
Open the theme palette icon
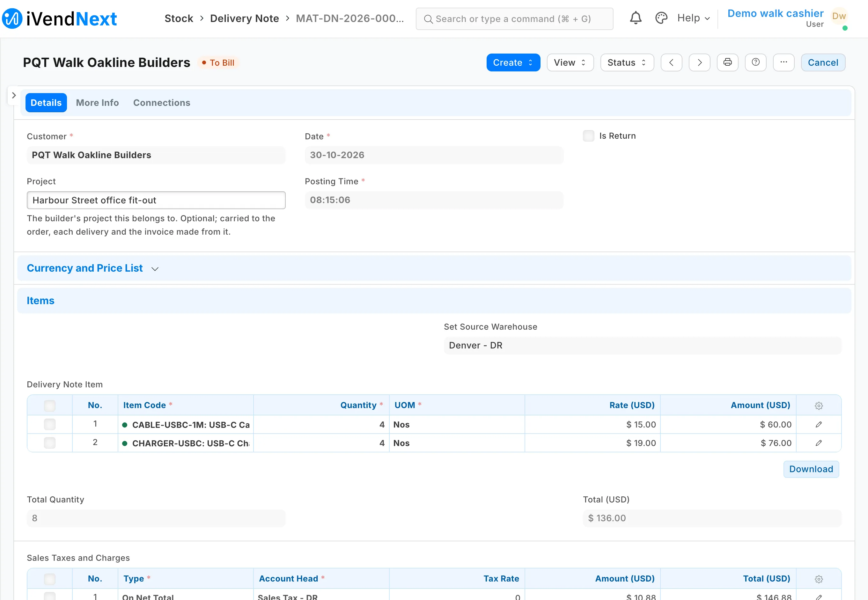661,18
